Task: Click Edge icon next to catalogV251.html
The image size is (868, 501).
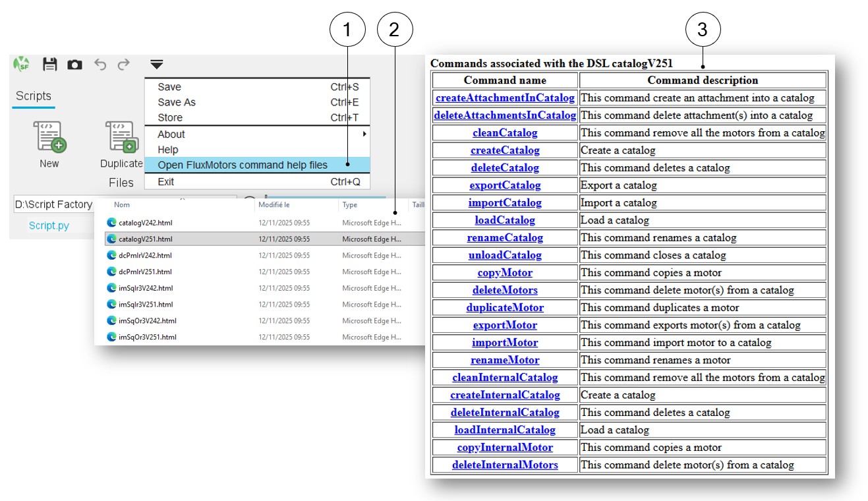Action: point(111,239)
